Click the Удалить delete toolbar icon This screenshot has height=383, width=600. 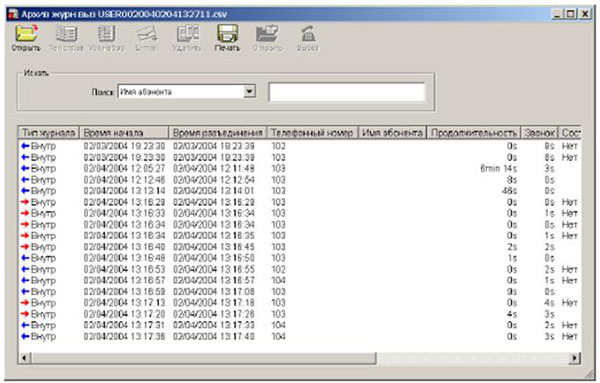pyautogui.click(x=187, y=34)
